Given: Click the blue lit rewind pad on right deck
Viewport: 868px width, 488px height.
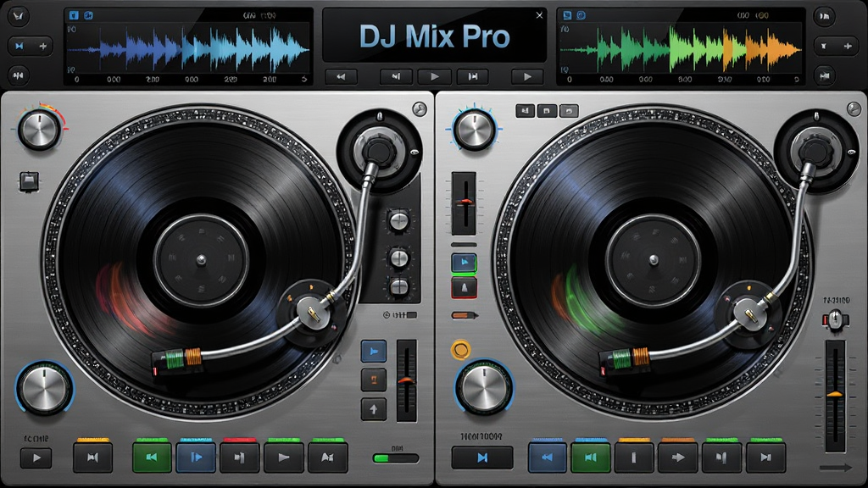Looking at the screenshot, I should pos(548,457).
